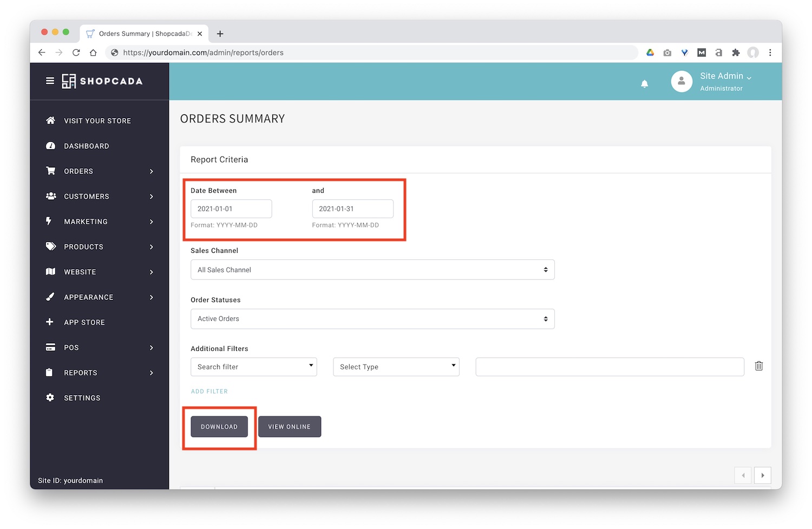Click the Visit Your Store home icon
This screenshot has height=529, width=812.
50,120
